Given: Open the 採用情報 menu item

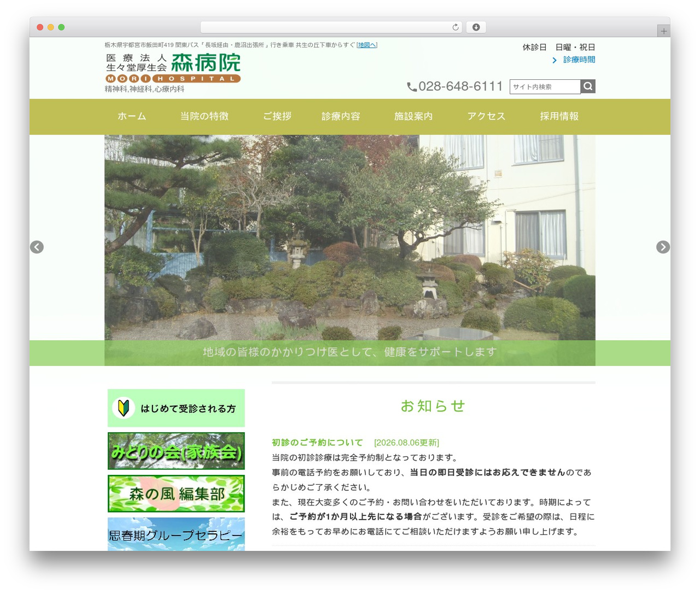Looking at the screenshot, I should pyautogui.click(x=559, y=117).
